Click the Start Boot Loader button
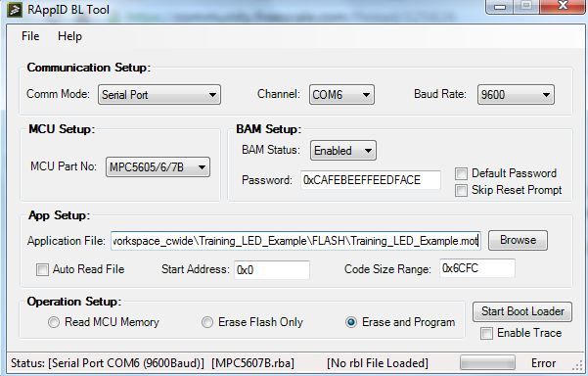The width and height of the screenshot is (588, 376). pos(522,311)
